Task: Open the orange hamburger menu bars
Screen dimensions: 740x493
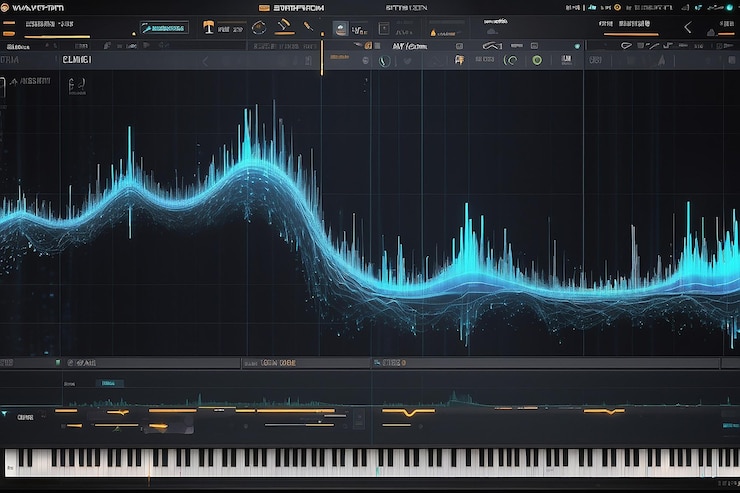Action: 9,28
